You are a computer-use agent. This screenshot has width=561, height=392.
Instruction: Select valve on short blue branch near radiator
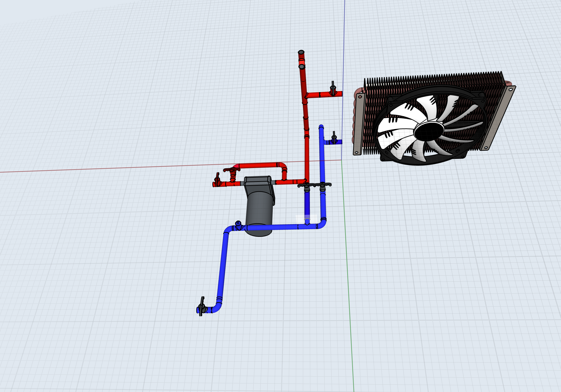click(334, 139)
